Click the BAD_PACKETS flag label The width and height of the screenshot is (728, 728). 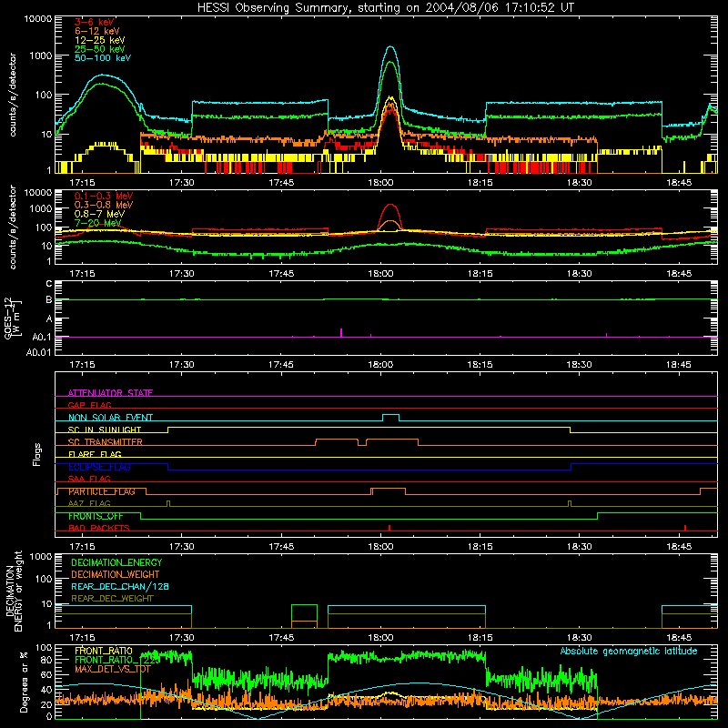[x=99, y=528]
